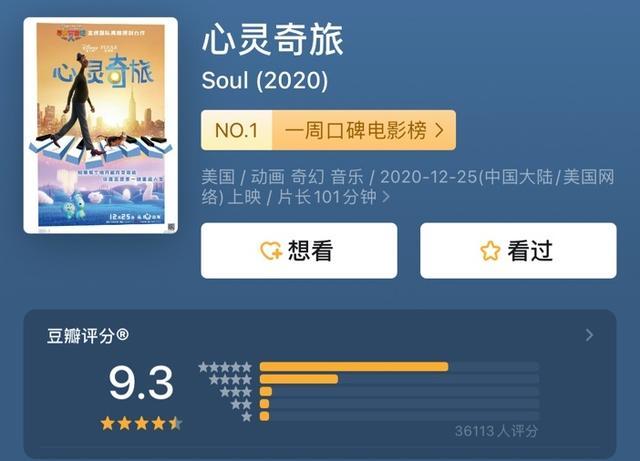Open the 一周口碑电影榜 ranking list
This screenshot has width=640, height=461.
[355, 130]
